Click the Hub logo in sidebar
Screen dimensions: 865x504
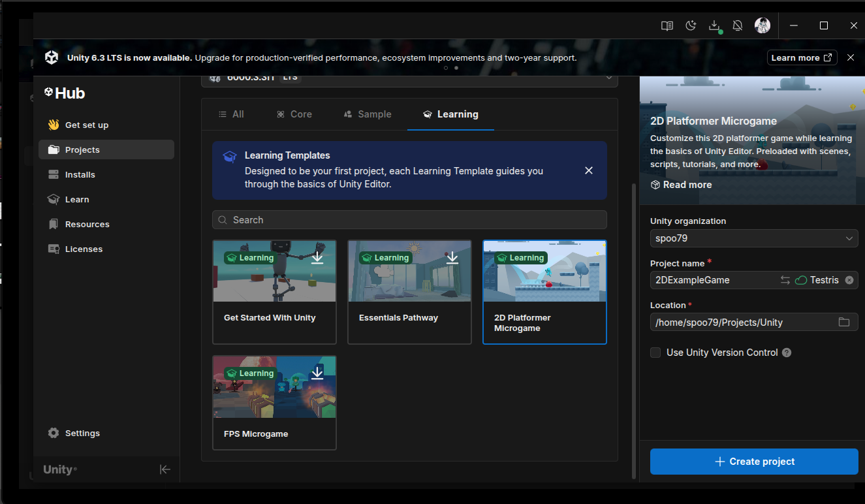click(x=65, y=93)
